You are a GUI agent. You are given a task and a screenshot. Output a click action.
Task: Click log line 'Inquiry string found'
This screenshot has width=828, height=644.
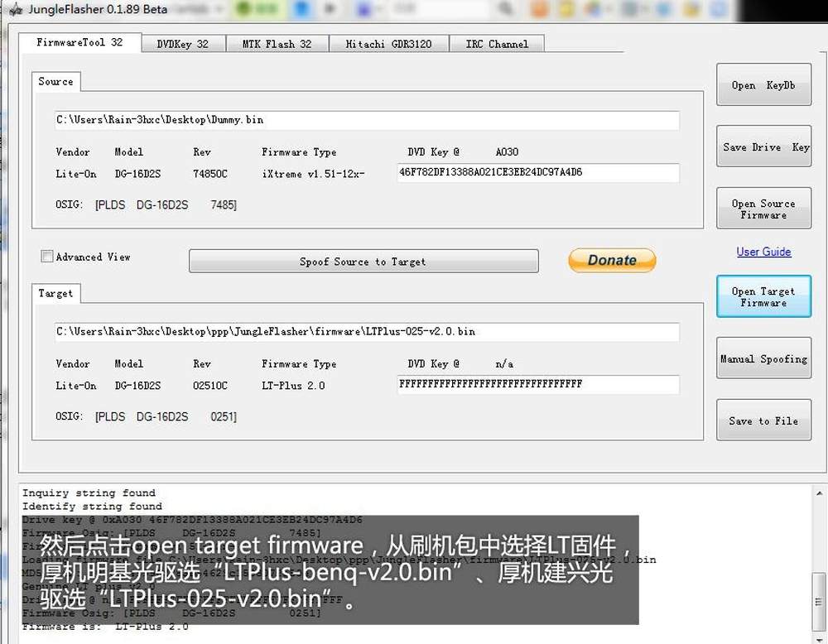tap(89, 493)
